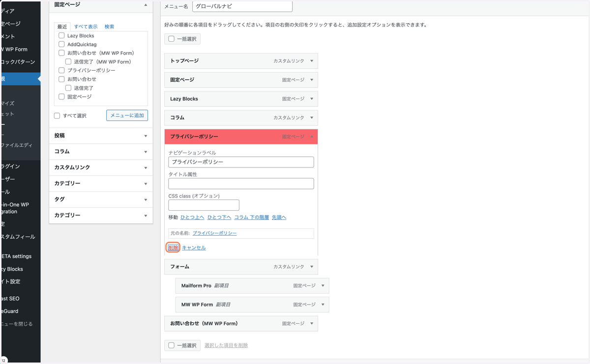The width and height of the screenshot is (590, 364).
Task: Expand the カスタムリンク panel
Action: coord(101,168)
